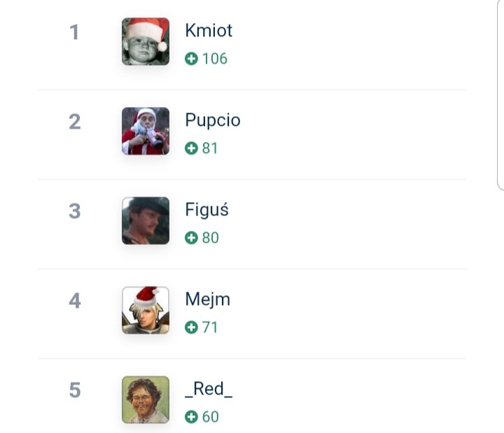Open the Mejm profile link

pyautogui.click(x=208, y=300)
